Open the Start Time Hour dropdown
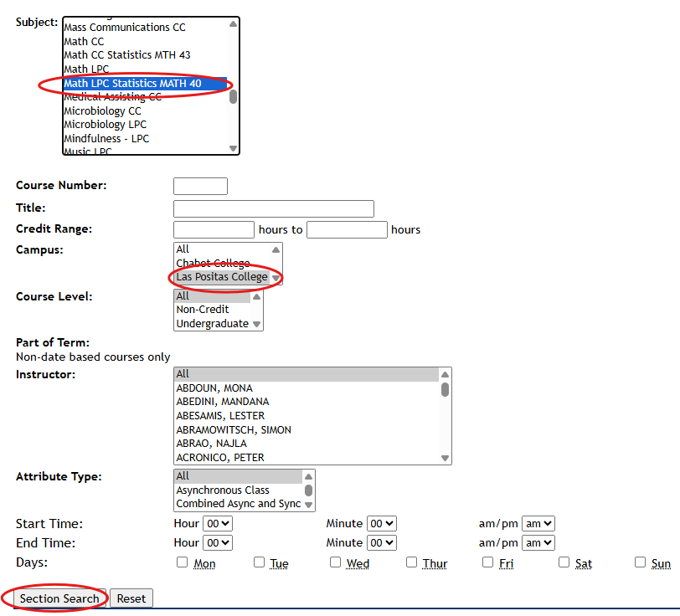This screenshot has width=680, height=616. click(218, 523)
